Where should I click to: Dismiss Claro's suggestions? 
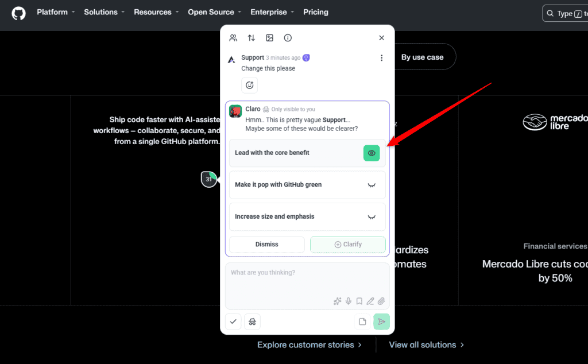[x=267, y=245]
